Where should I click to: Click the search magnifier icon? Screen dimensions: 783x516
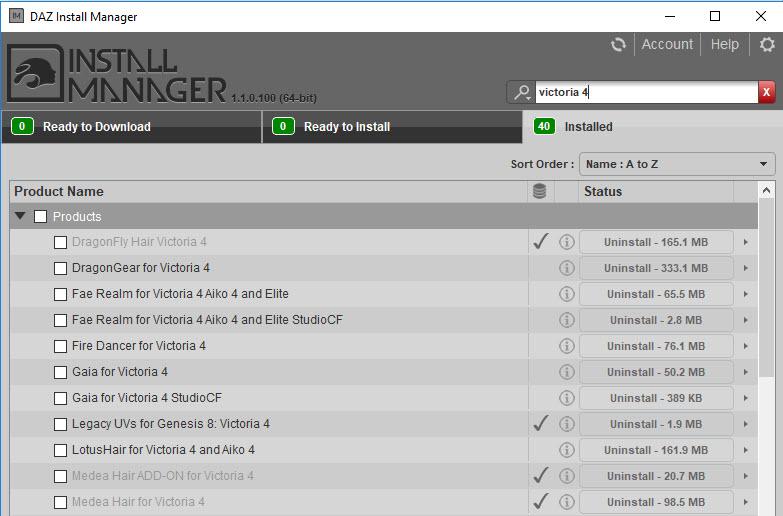point(522,92)
